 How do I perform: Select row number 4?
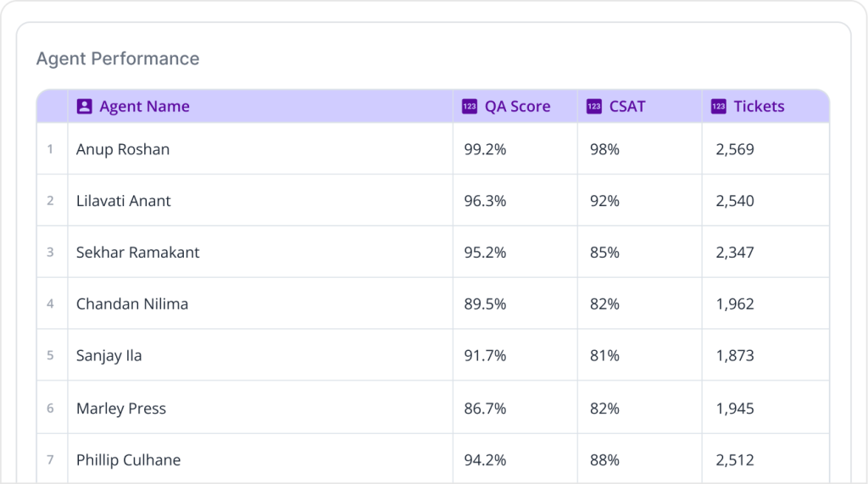50,303
